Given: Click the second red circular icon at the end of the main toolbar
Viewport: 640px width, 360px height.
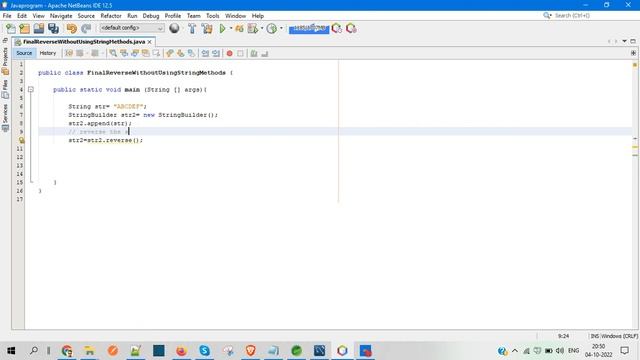Looking at the screenshot, I should pos(351,28).
